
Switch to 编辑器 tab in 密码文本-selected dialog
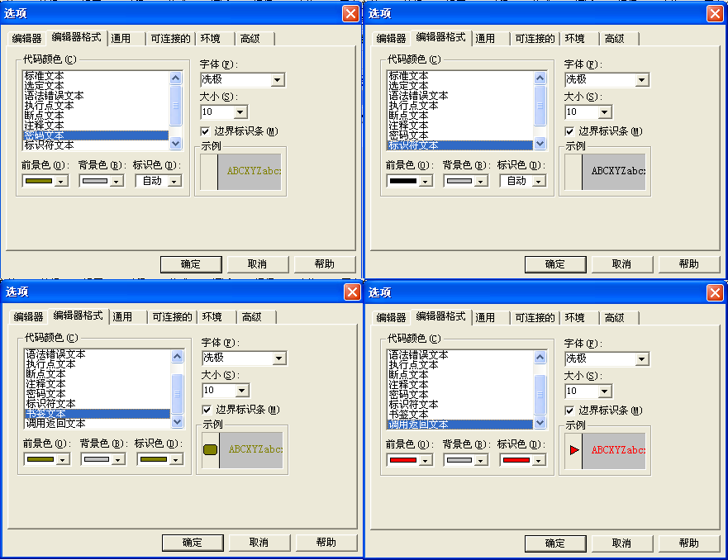[x=27, y=39]
